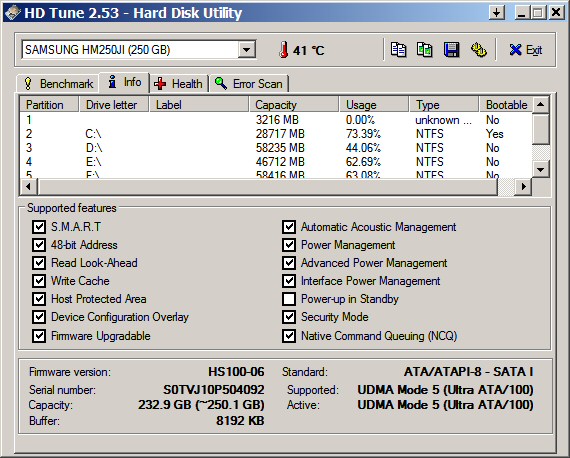Open the drive selection dropdown

[247, 49]
